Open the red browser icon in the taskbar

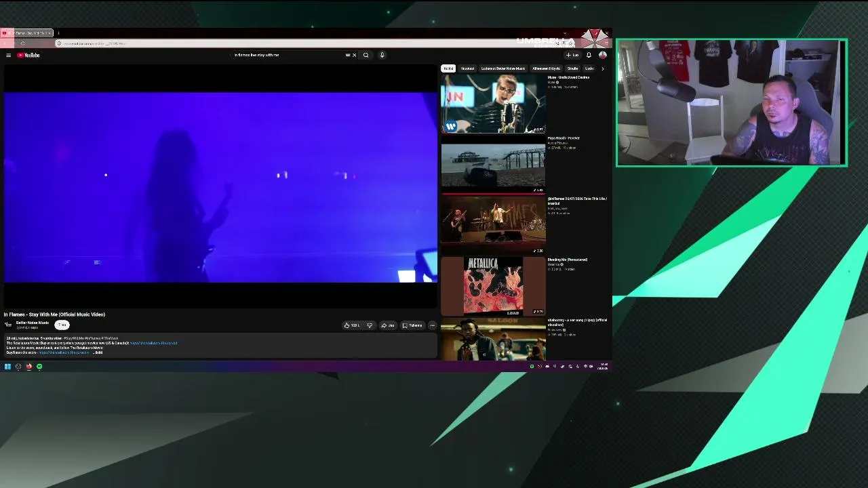pyautogui.click(x=28, y=367)
